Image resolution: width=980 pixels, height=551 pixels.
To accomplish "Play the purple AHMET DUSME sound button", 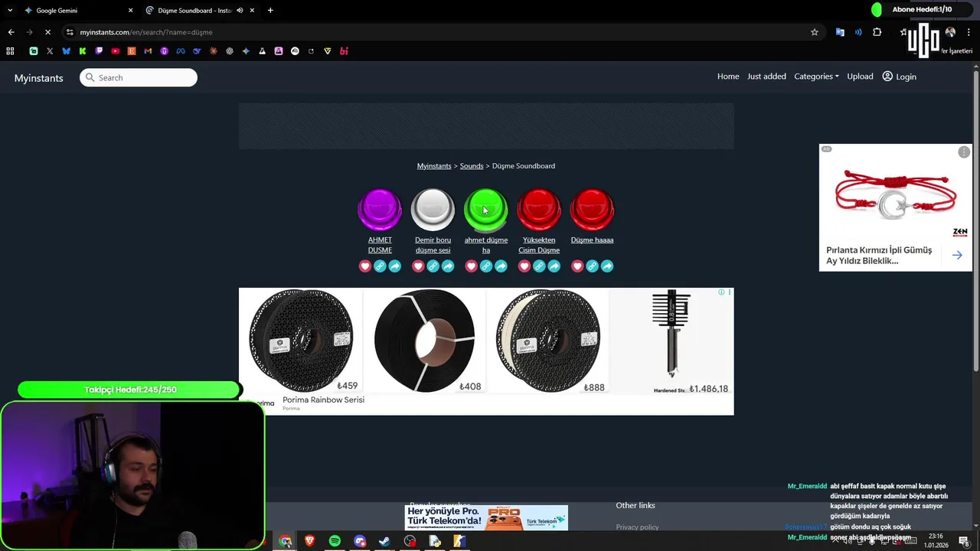I will [380, 210].
